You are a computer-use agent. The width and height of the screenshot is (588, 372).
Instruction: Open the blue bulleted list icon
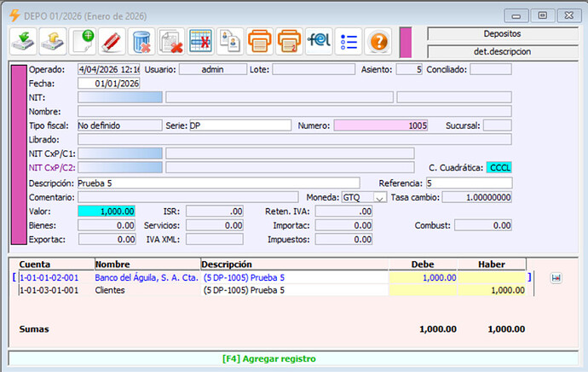click(x=349, y=41)
